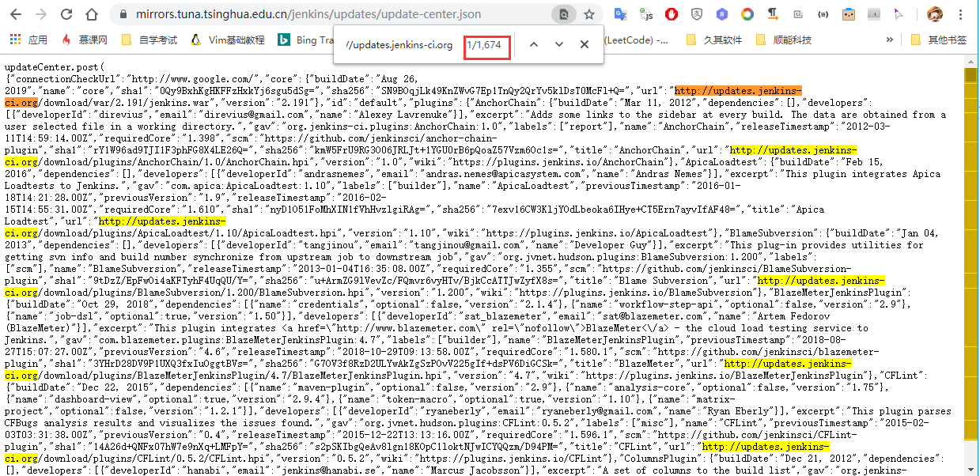Click the find-in-page icon in address bar
980x476 pixels.
coord(563,14)
